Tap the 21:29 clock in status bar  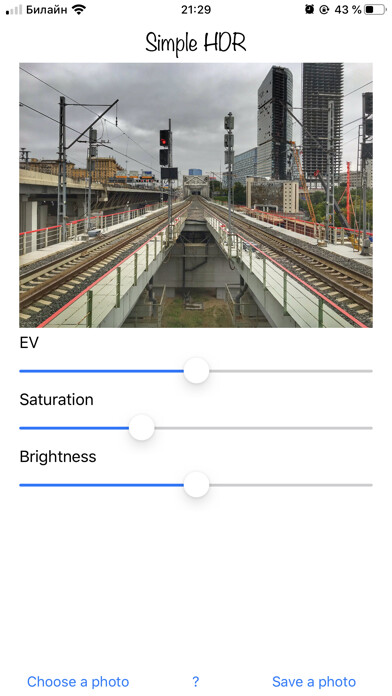196,9
